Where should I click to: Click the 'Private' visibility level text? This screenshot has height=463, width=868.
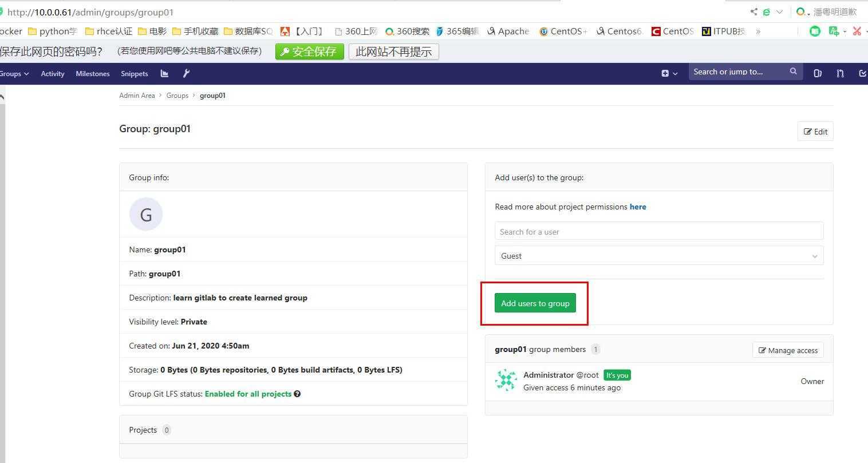click(194, 322)
